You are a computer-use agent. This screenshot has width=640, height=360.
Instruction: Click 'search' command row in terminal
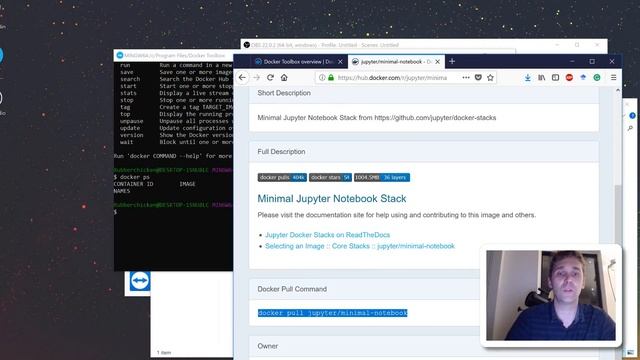[176, 79]
